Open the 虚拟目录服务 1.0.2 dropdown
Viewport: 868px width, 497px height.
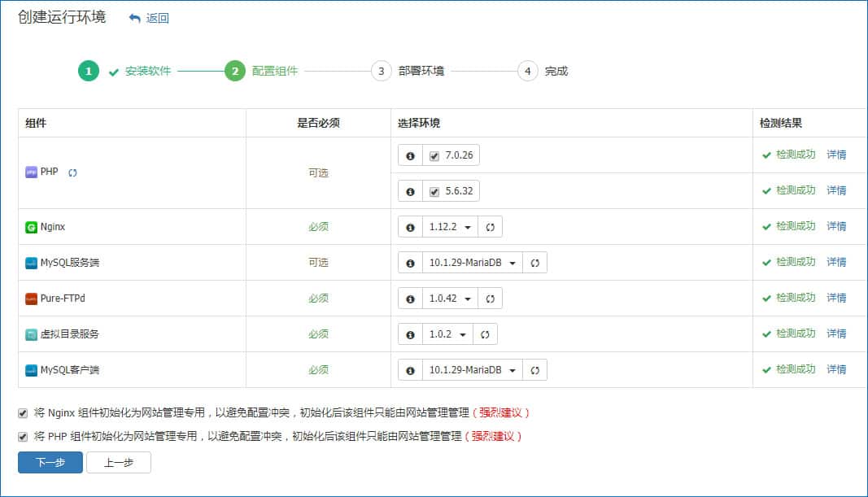(x=448, y=334)
